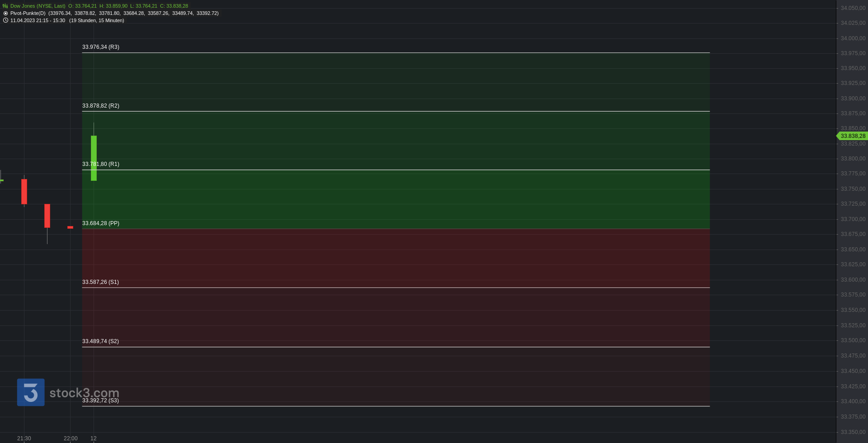Open Pivot-Punkte(D) indicator label

pyautogui.click(x=28, y=13)
